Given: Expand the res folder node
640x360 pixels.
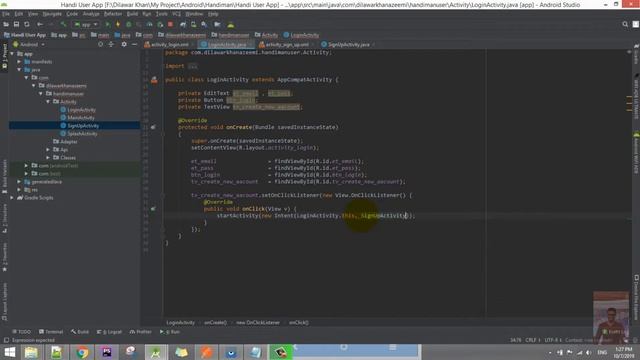Looking at the screenshot, I should pos(19,189).
